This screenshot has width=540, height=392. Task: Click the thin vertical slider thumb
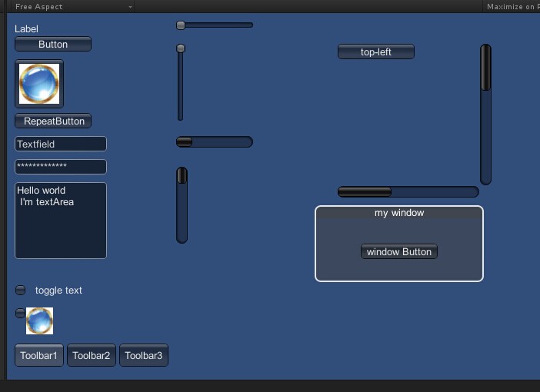coord(181,48)
